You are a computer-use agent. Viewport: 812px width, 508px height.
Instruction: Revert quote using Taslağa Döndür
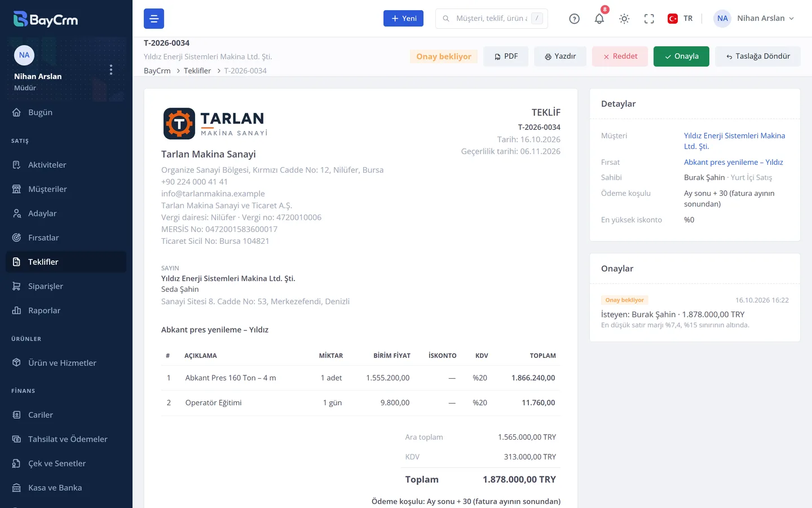pyautogui.click(x=758, y=56)
